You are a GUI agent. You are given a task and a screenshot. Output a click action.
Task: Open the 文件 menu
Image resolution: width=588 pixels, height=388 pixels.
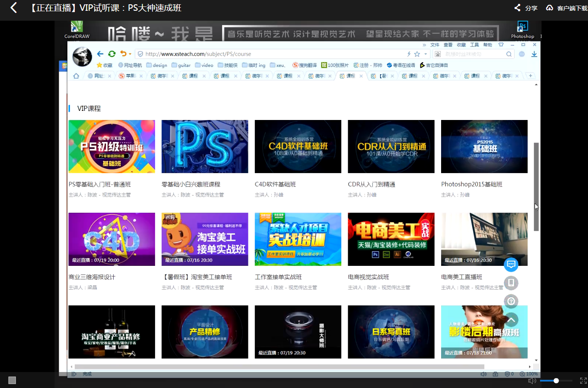pos(435,45)
